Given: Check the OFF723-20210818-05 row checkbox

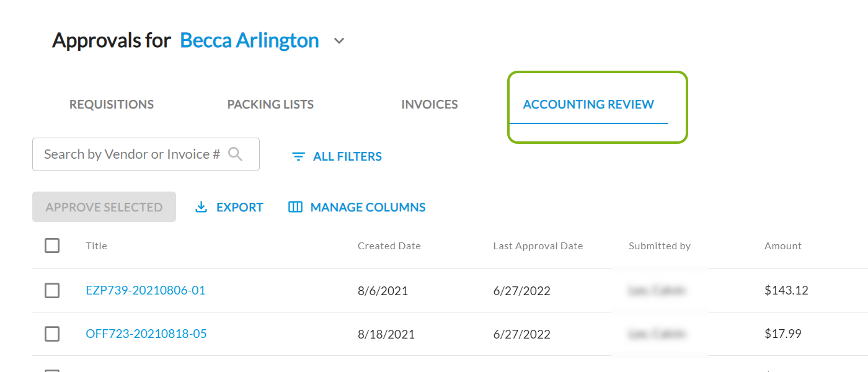Looking at the screenshot, I should (x=52, y=334).
